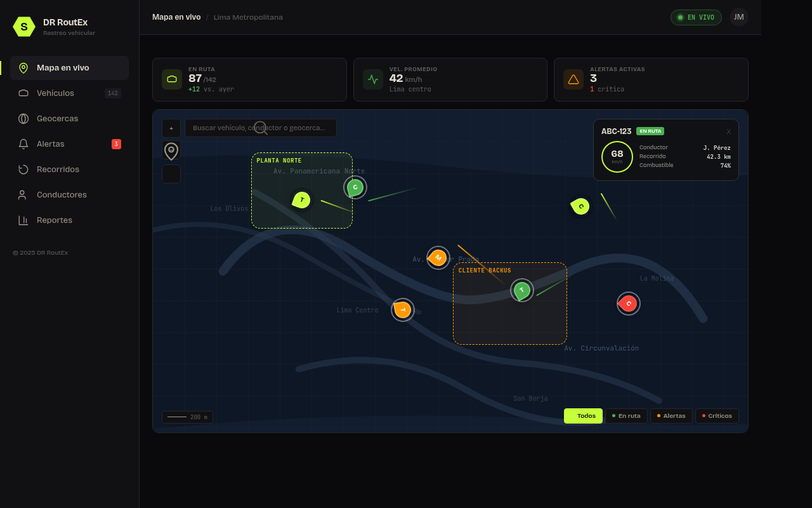Open Mapa en vivo in the sidebar

point(69,68)
